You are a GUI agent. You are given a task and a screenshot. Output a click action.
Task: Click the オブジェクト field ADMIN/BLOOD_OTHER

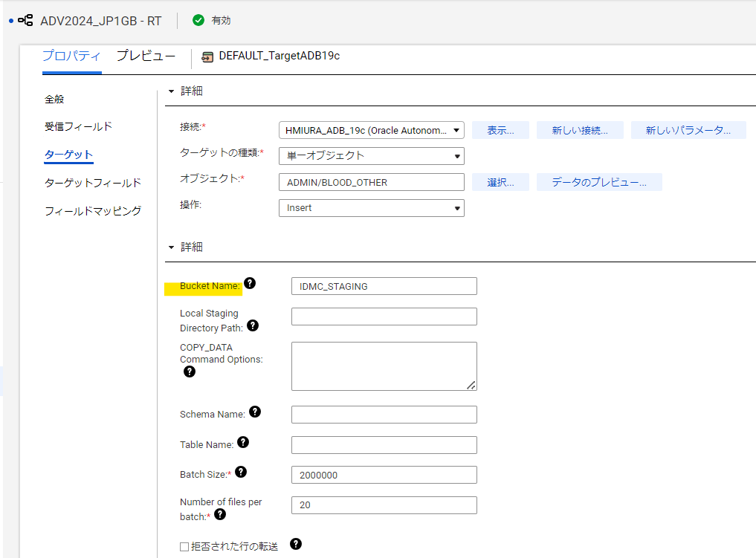(x=371, y=182)
